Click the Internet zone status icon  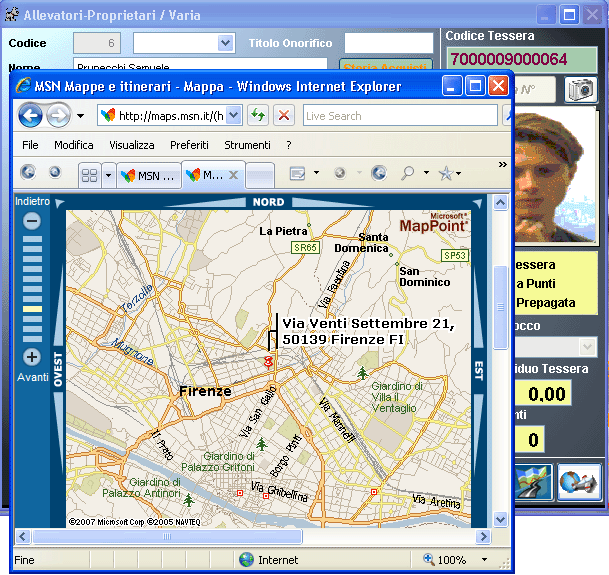pyautogui.click(x=246, y=559)
